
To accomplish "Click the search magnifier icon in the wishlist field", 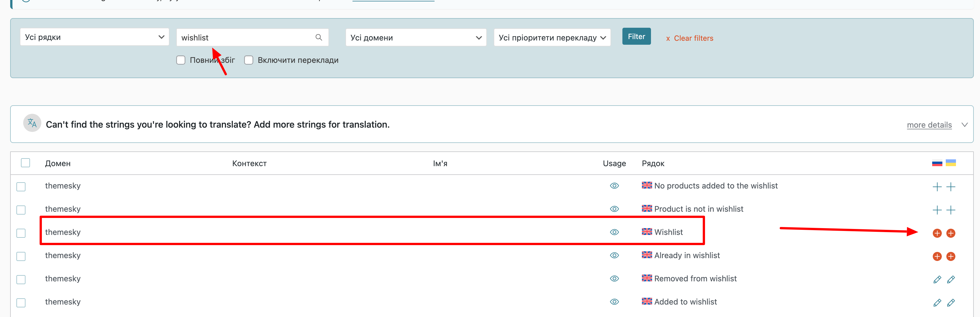I will pyautogui.click(x=319, y=37).
